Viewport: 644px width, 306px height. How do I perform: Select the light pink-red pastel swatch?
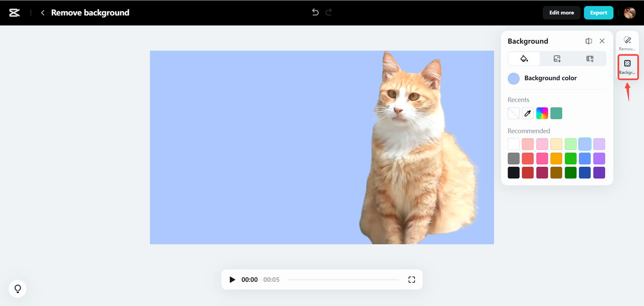pos(528,144)
